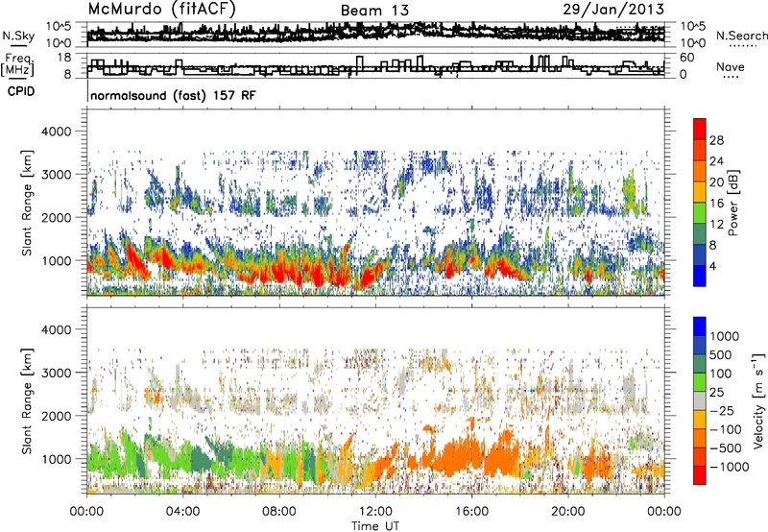Click the 16:00 time axis tick label
768x532 pixels.
[x=471, y=512]
